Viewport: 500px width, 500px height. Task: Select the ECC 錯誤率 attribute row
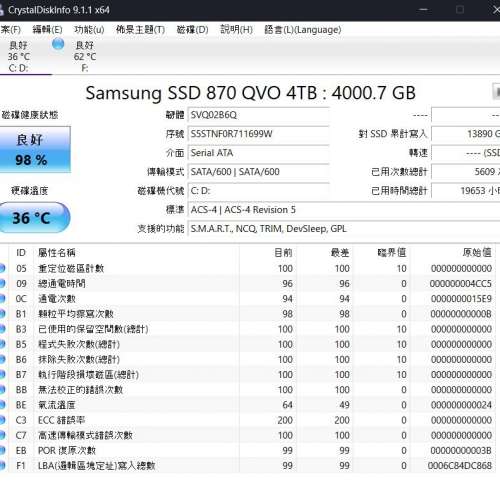[x=248, y=420]
